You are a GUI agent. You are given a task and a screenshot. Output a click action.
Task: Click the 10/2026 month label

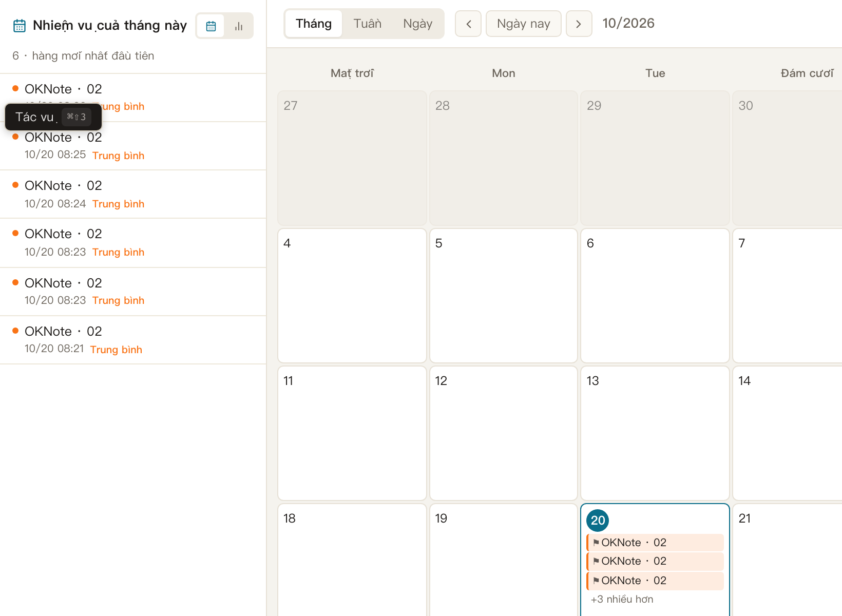(x=628, y=23)
